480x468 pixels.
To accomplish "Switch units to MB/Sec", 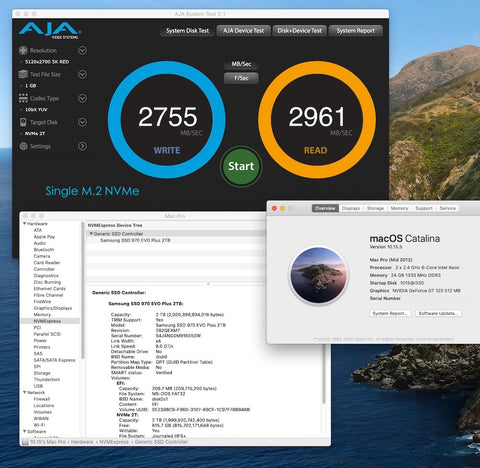I will click(x=241, y=64).
